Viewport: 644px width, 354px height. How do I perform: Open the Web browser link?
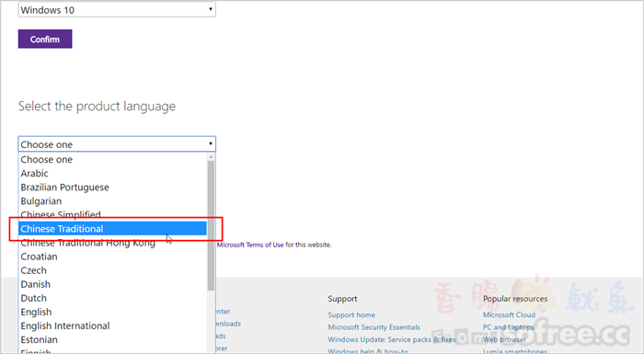pos(504,339)
